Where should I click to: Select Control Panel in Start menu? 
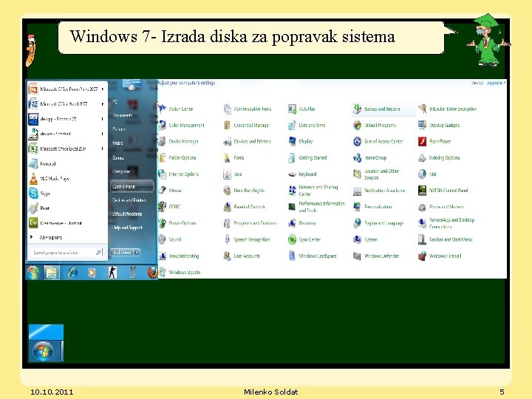(132, 187)
